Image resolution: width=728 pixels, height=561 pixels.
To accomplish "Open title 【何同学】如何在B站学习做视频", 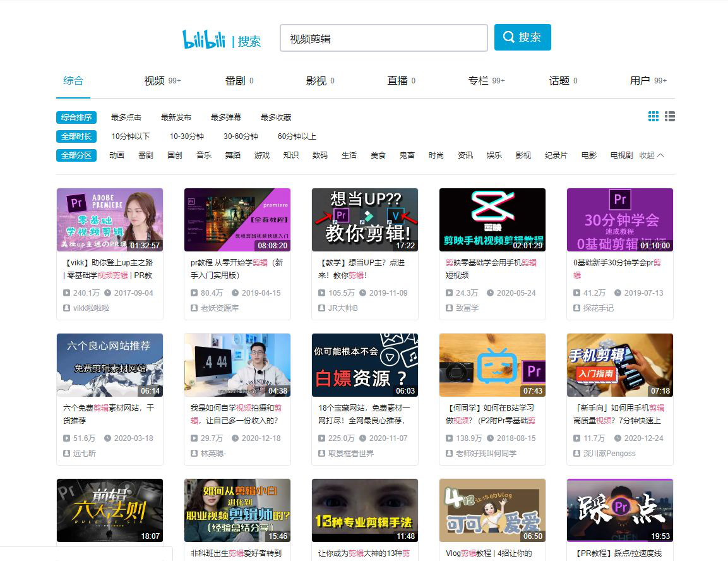I will point(491,414).
